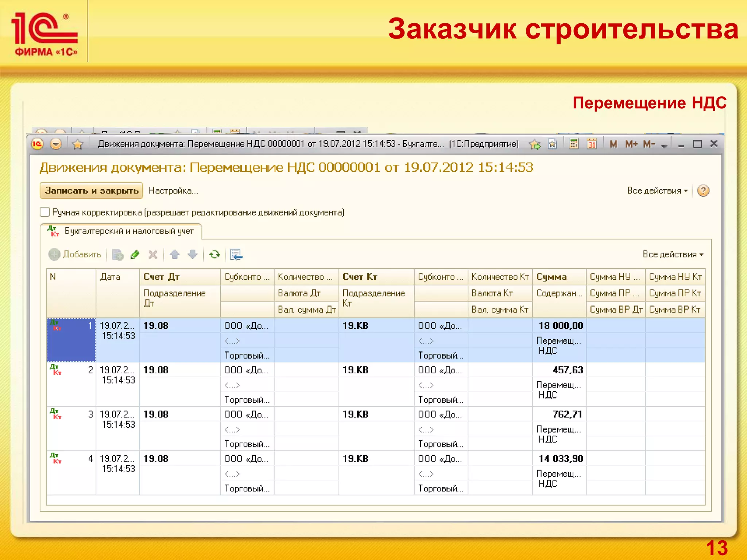Click the Сумма column header
Image resolution: width=747 pixels, height=560 pixels.
click(x=551, y=277)
